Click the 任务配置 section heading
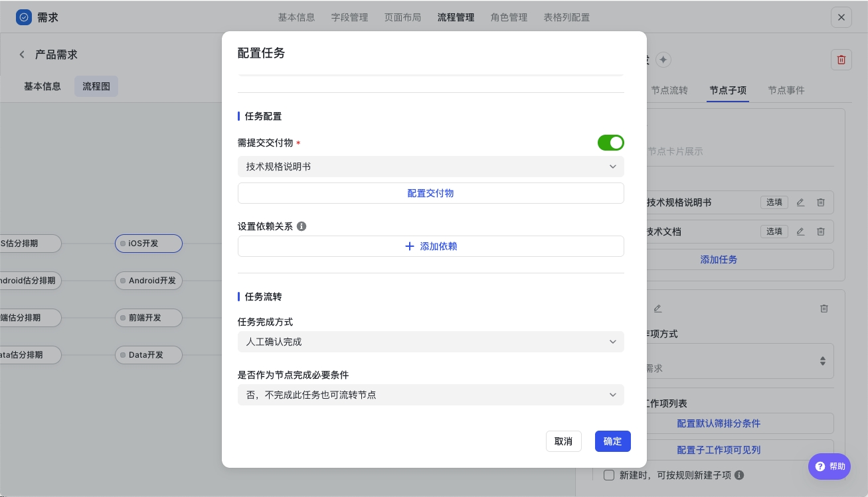Image resolution: width=868 pixels, height=497 pixels. coord(263,116)
